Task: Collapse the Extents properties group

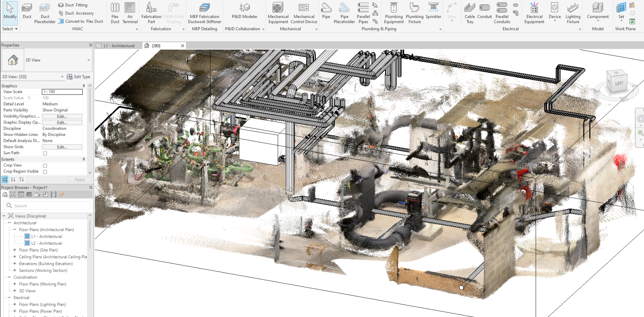Action: click(84, 159)
